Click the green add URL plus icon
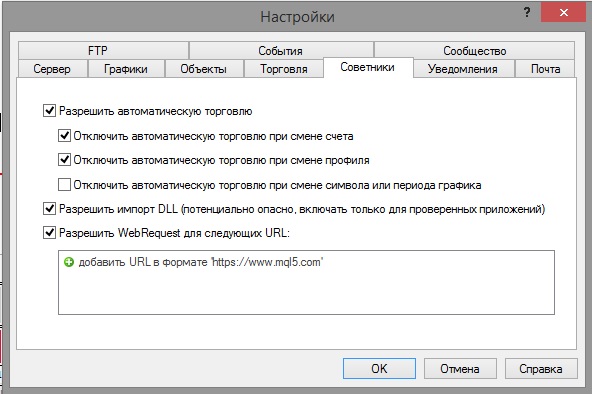This screenshot has width=592, height=394. click(69, 262)
